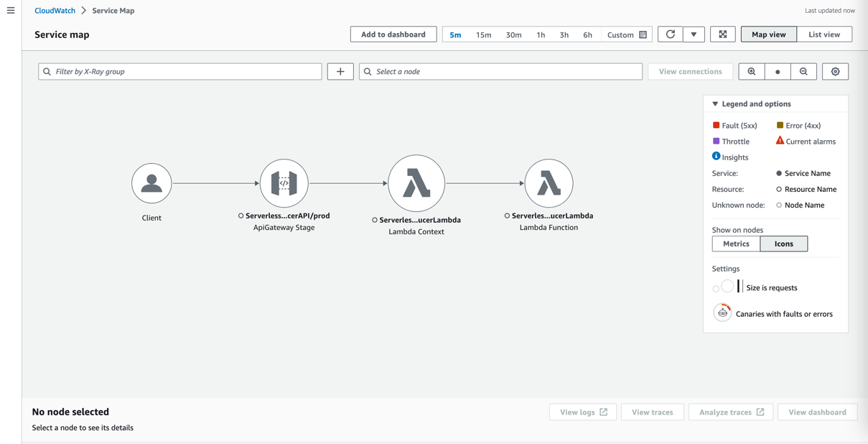This screenshot has height=444, width=868.
Task: Click Add to dashboard button
Action: 393,34
